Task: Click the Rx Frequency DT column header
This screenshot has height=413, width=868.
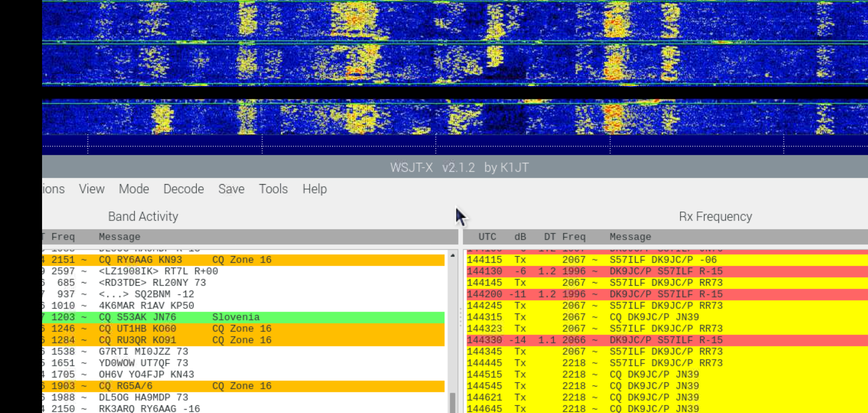Action: click(x=550, y=237)
